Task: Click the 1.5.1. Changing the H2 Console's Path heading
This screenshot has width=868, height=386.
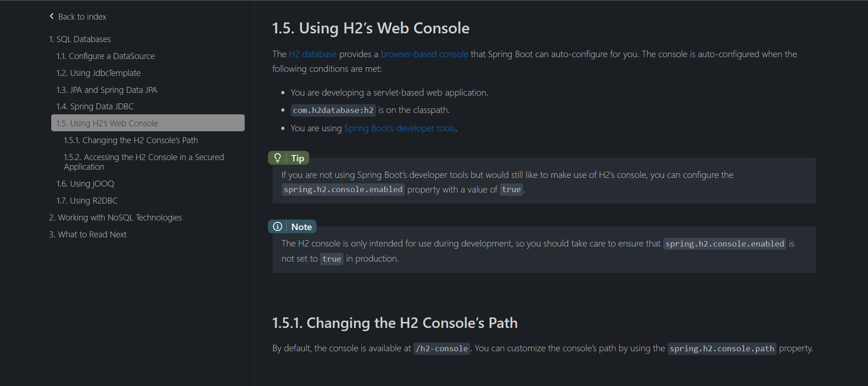Action: point(395,323)
